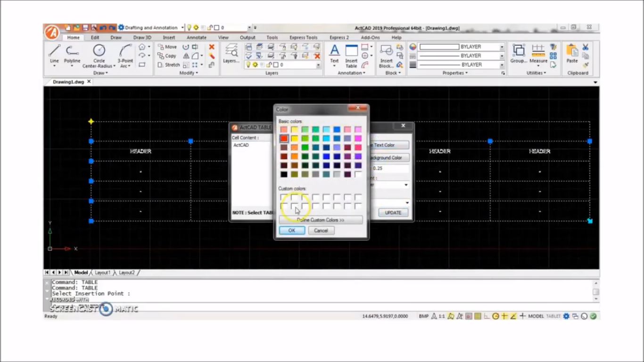Click UPDATE in the ActCAD TABLE dialog
The image size is (644, 362).
tap(393, 213)
